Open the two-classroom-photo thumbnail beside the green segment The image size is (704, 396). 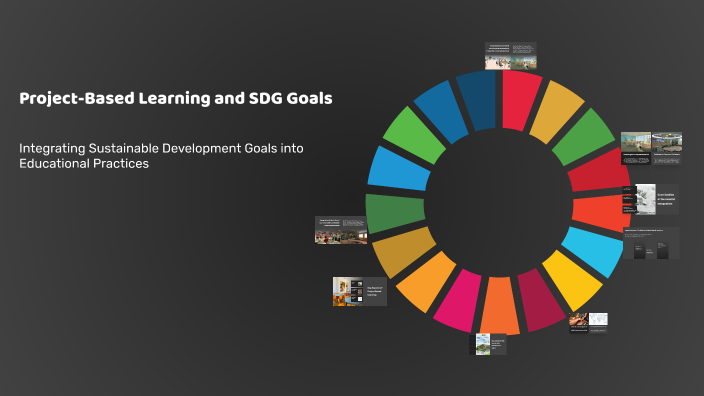tap(651, 149)
